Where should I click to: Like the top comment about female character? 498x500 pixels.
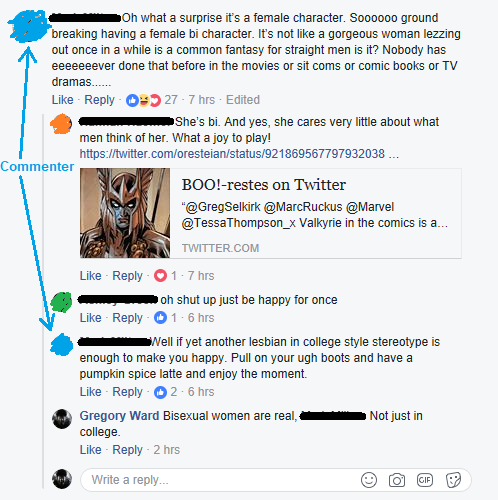(x=62, y=100)
